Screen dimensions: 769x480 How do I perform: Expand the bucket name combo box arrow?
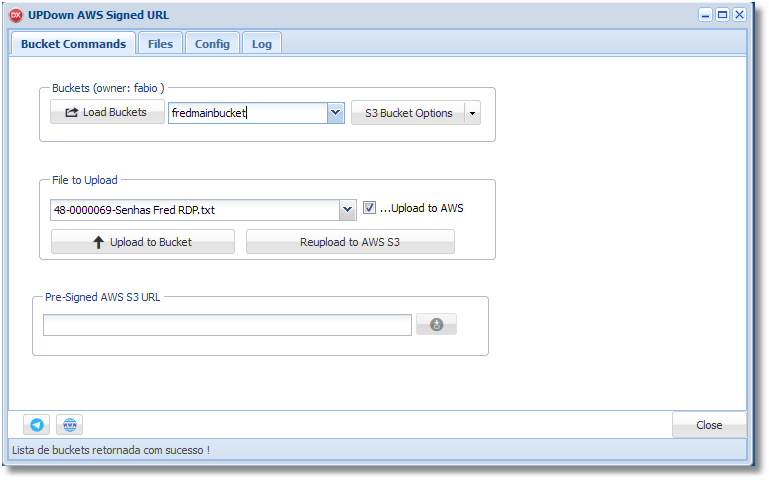pos(335,113)
